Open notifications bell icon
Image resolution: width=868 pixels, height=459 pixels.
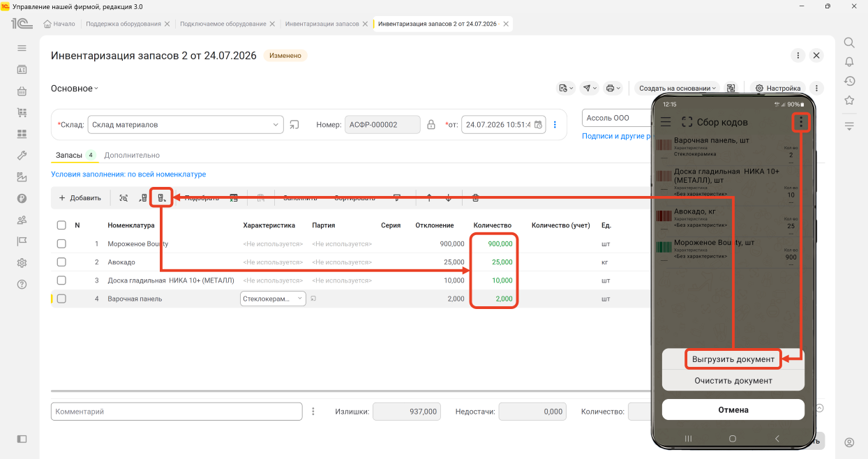(849, 62)
